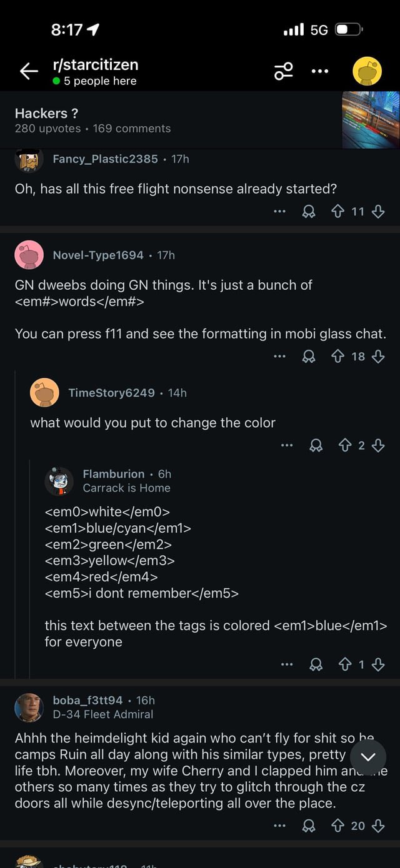Tap the jump-to-next-comment chevron button
The width and height of the screenshot is (400, 868).
[x=368, y=757]
